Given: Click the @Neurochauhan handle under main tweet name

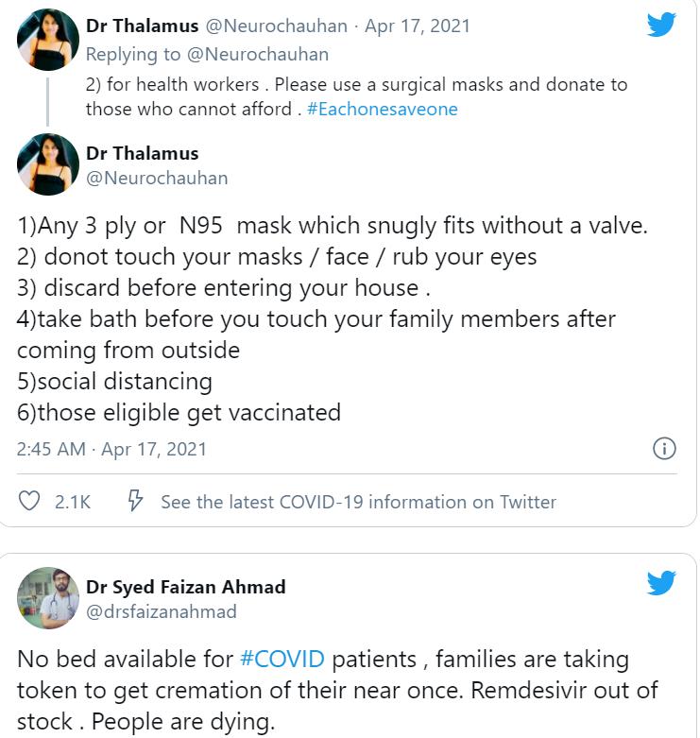Looking at the screenshot, I should (x=157, y=178).
